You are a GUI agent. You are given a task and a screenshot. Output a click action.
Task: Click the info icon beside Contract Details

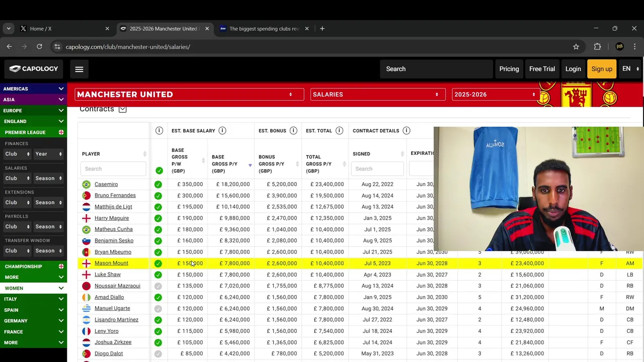click(407, 131)
